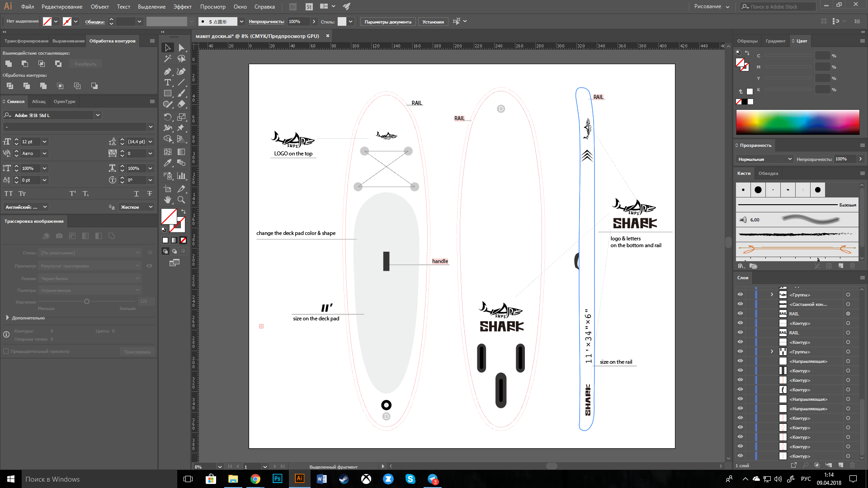Click the Параметры документа button
The width and height of the screenshot is (868, 488).
pos(388,22)
